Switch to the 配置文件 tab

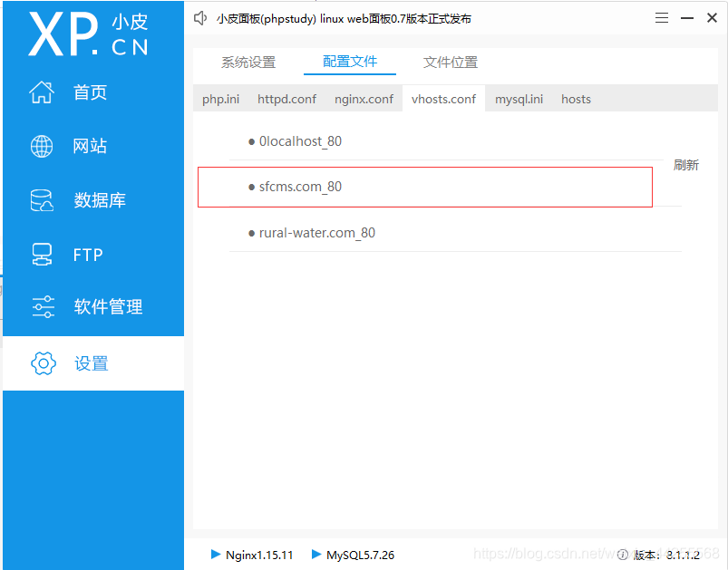point(350,62)
